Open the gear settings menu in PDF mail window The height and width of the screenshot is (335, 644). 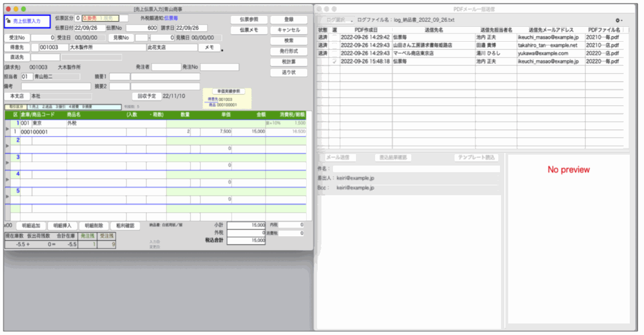pyautogui.click(x=619, y=20)
